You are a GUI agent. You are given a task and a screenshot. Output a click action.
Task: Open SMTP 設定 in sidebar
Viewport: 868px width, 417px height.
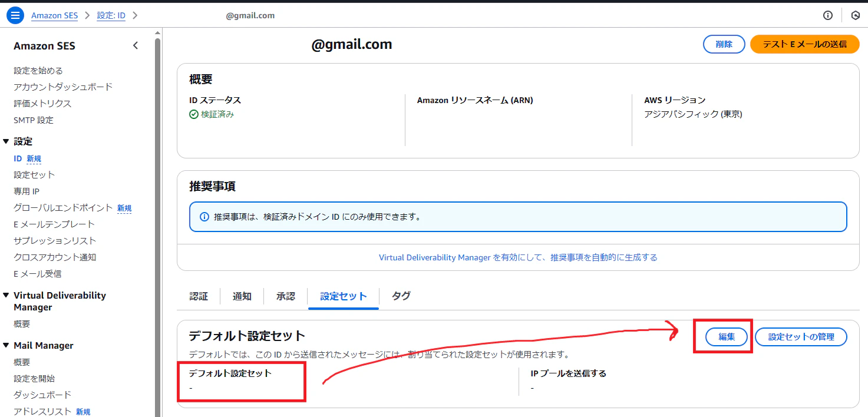(34, 120)
